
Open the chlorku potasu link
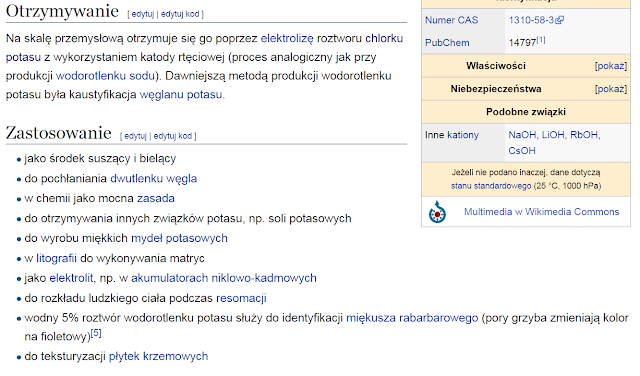click(x=384, y=38)
